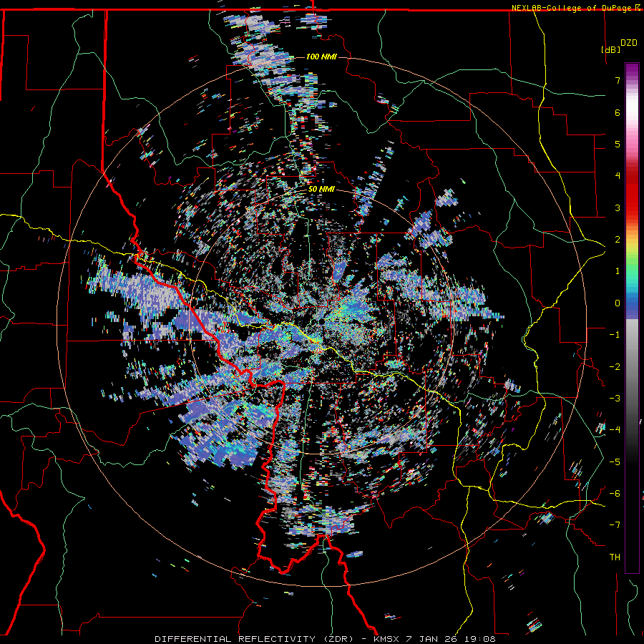Click the 1 value on the color scale
This screenshot has width=644, height=644.
pyautogui.click(x=618, y=271)
